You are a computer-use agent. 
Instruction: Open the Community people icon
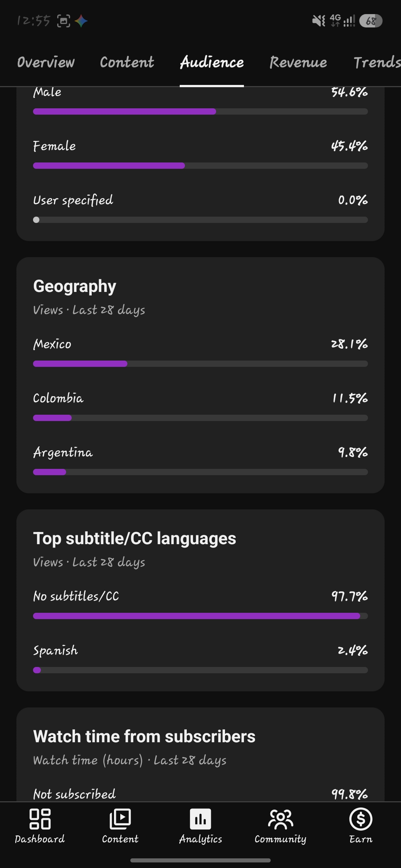(281, 819)
